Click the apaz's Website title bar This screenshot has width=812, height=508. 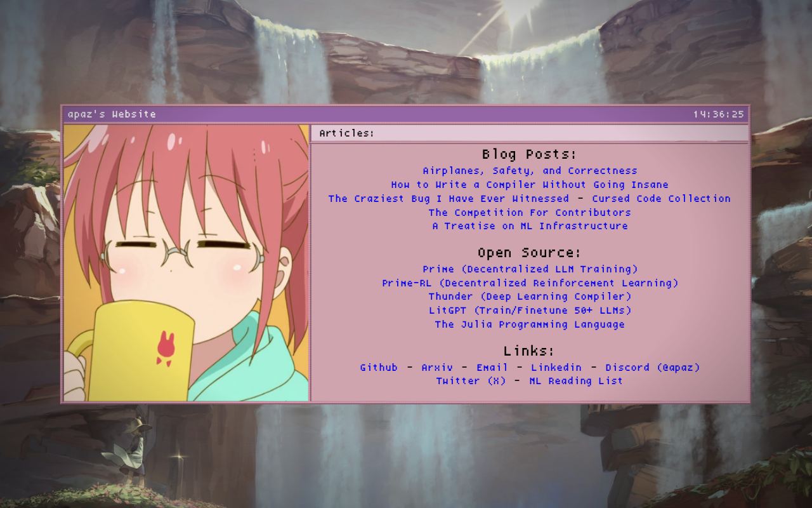point(406,114)
